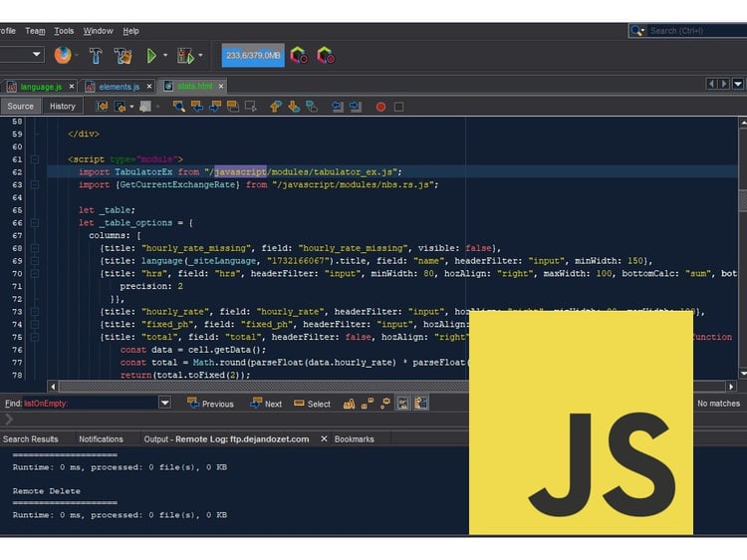Viewport: 747px width, 560px height.
Task: Toggle Highlight Results icon in find bar
Action: [403, 404]
